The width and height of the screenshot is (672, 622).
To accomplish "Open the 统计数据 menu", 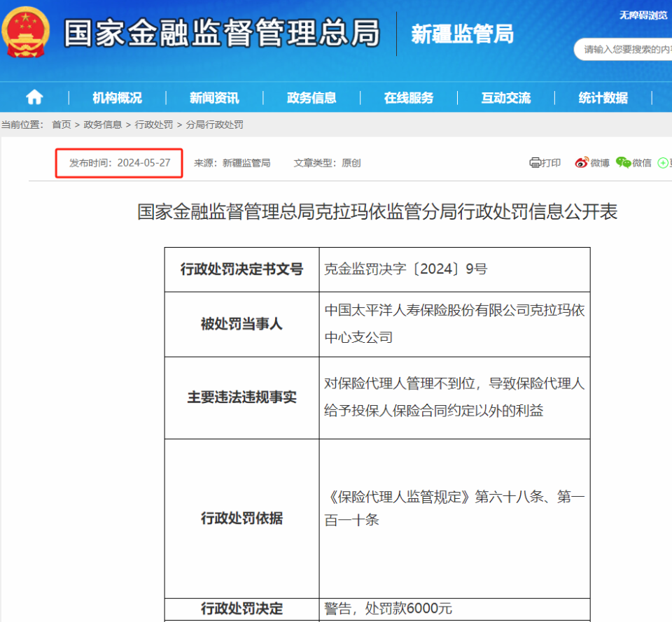I will pyautogui.click(x=603, y=98).
